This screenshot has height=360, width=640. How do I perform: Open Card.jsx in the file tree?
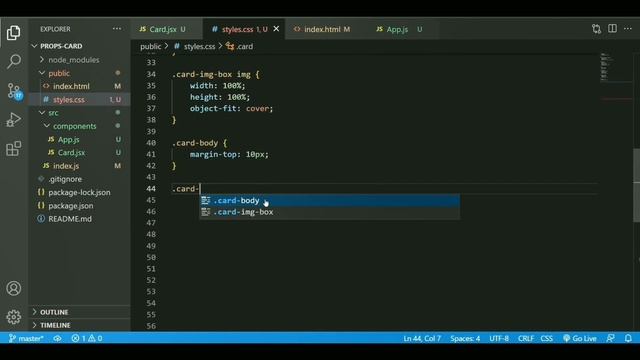pyautogui.click(x=80, y=152)
